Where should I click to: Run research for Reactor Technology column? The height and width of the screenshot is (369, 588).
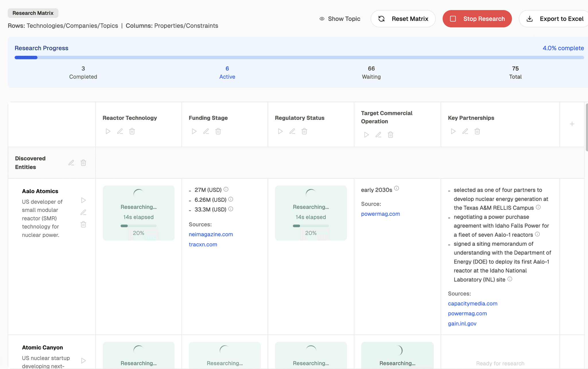coord(108,131)
